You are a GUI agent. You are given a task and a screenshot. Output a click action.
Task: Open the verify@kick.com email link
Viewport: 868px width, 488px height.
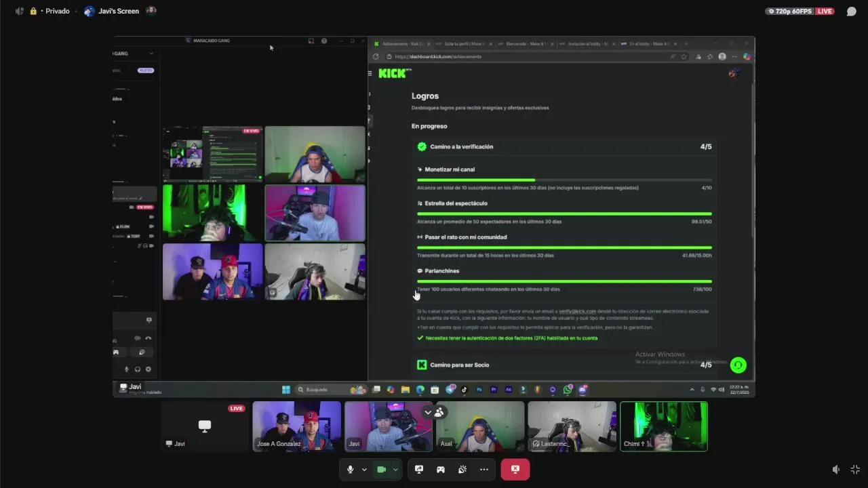point(577,311)
